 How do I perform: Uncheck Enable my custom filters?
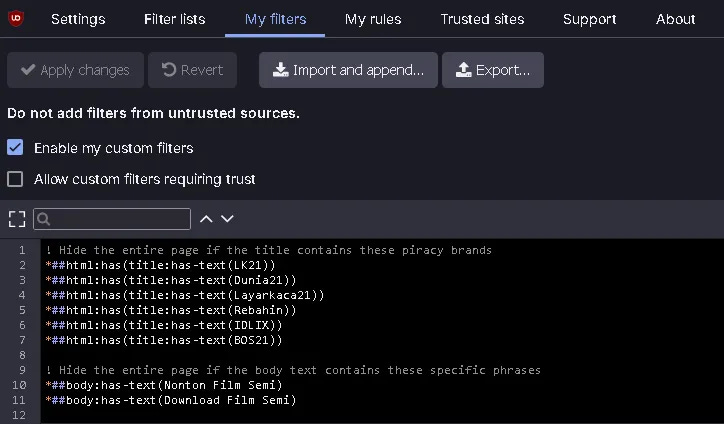15,148
